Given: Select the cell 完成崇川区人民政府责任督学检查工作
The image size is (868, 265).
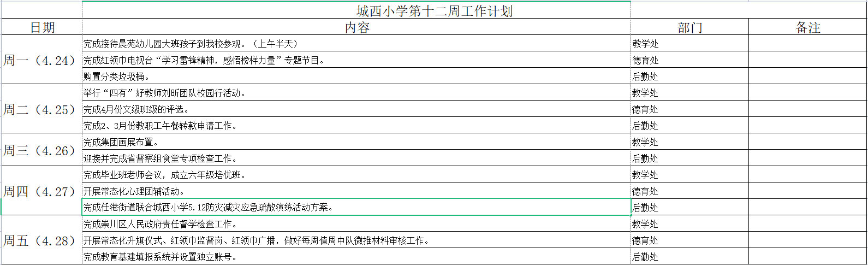Looking at the screenshot, I should (x=356, y=223).
